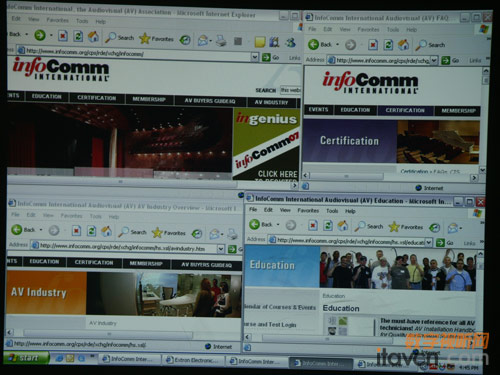Click the Windows Start button
Image resolution: width=500 pixels, height=375 pixels.
point(27,358)
